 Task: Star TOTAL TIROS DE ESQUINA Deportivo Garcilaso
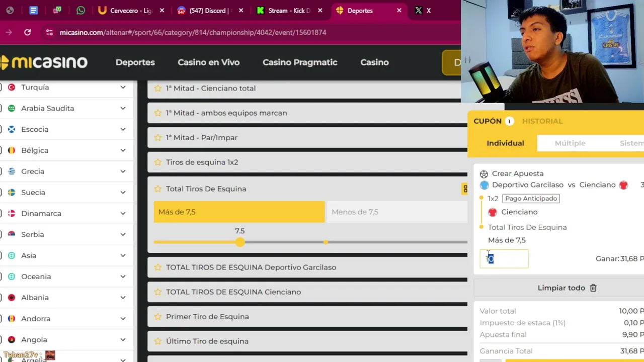pyautogui.click(x=158, y=267)
